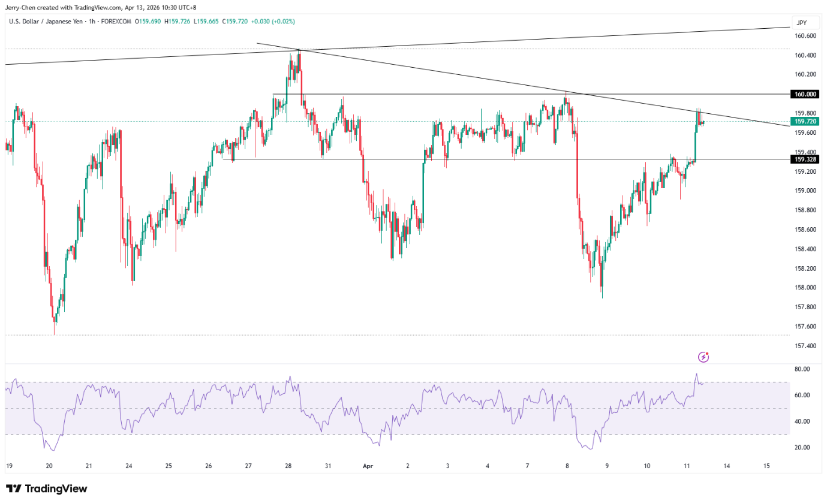Click date 19 at time axis start
This screenshot has height=504, width=827.
pos(9,466)
